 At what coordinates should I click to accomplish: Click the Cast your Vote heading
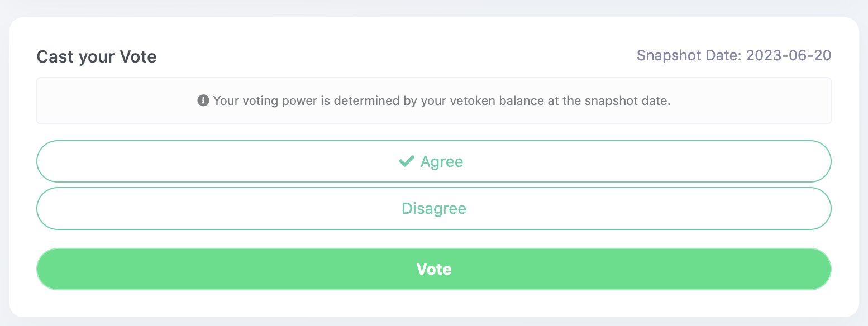point(97,56)
